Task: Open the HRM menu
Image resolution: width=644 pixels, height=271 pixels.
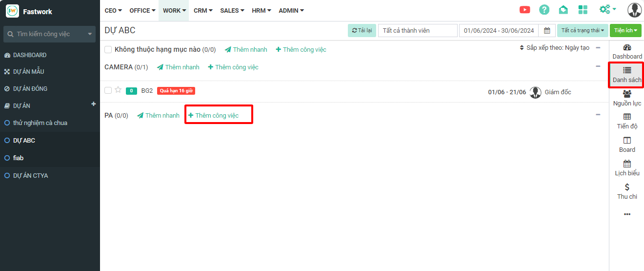Action: pos(262,11)
